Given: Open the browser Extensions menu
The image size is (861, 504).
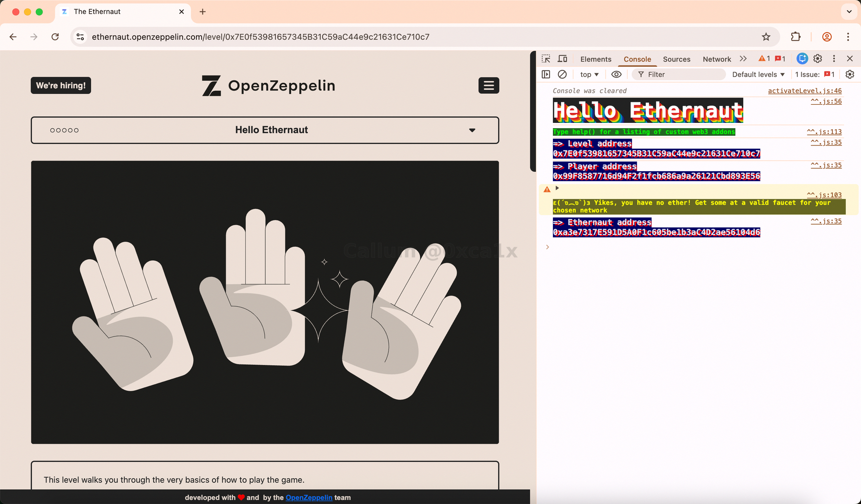Looking at the screenshot, I should point(795,37).
